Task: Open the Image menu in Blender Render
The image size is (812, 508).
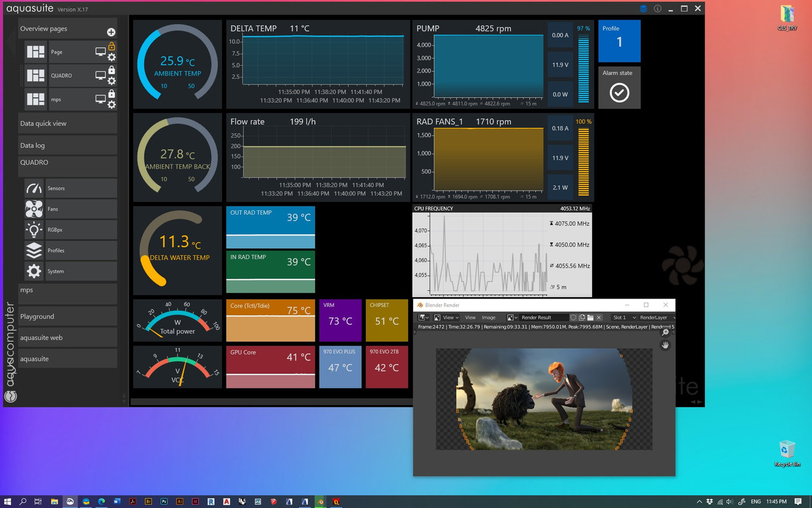Action: [x=488, y=317]
